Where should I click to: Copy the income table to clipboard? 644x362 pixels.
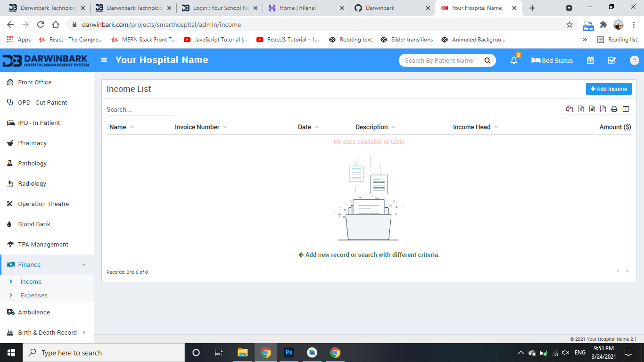[x=570, y=109]
